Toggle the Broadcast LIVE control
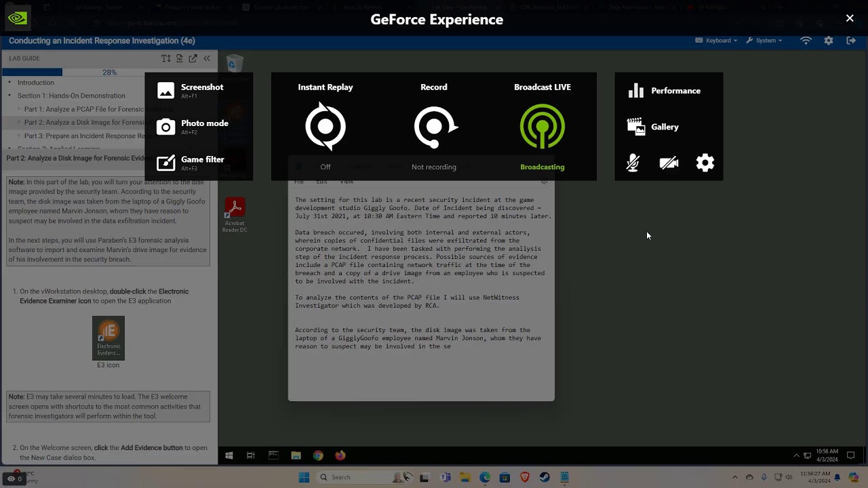This screenshot has height=488, width=868. [x=542, y=126]
